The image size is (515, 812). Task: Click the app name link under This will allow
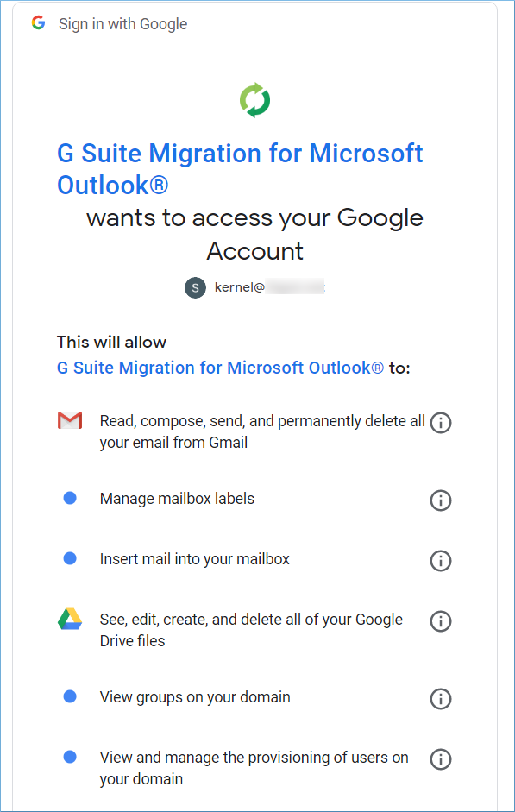(x=221, y=368)
